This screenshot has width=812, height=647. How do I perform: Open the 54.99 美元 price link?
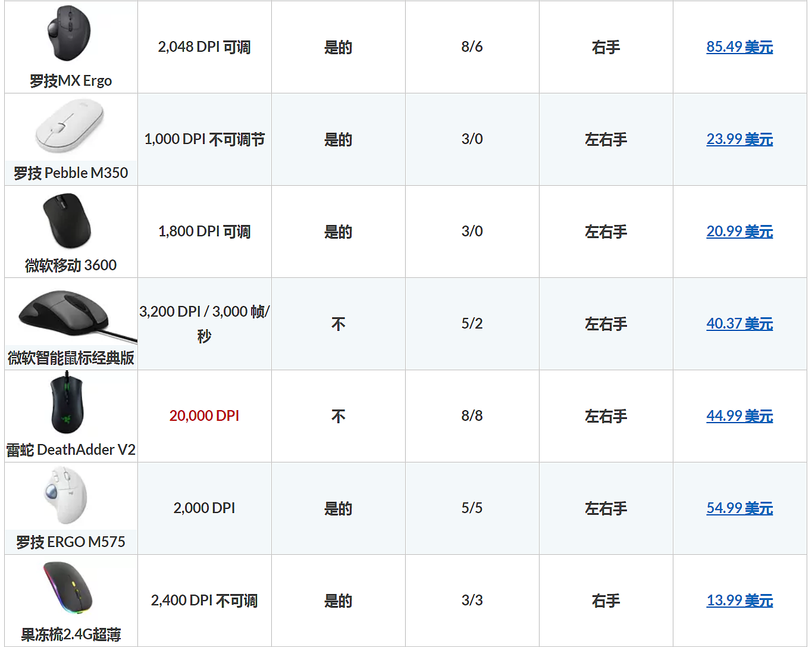tap(739, 508)
